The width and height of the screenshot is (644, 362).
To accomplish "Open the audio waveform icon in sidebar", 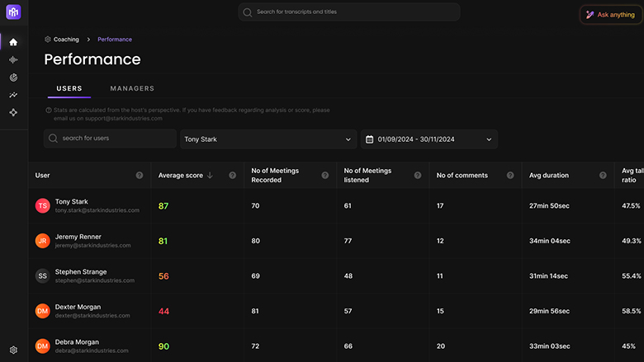I will pos(13,60).
